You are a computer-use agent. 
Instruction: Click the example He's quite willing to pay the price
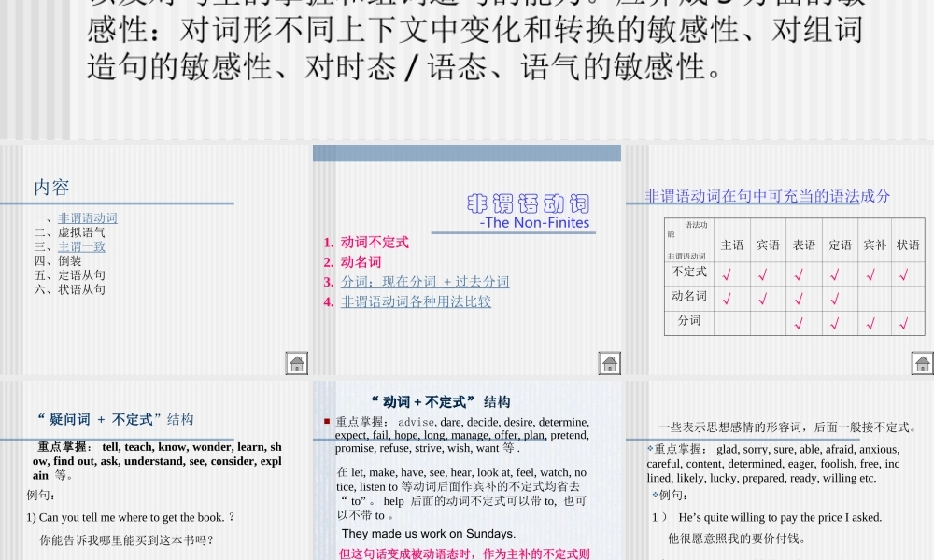767,518
